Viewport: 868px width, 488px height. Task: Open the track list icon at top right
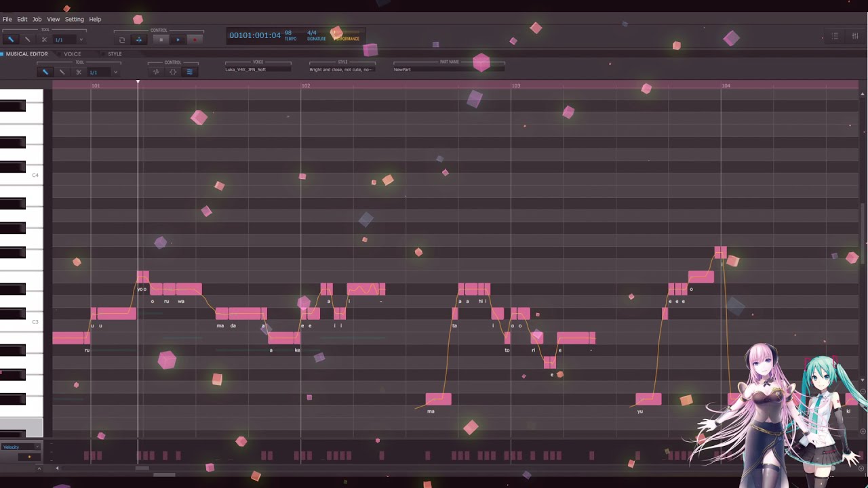click(835, 36)
